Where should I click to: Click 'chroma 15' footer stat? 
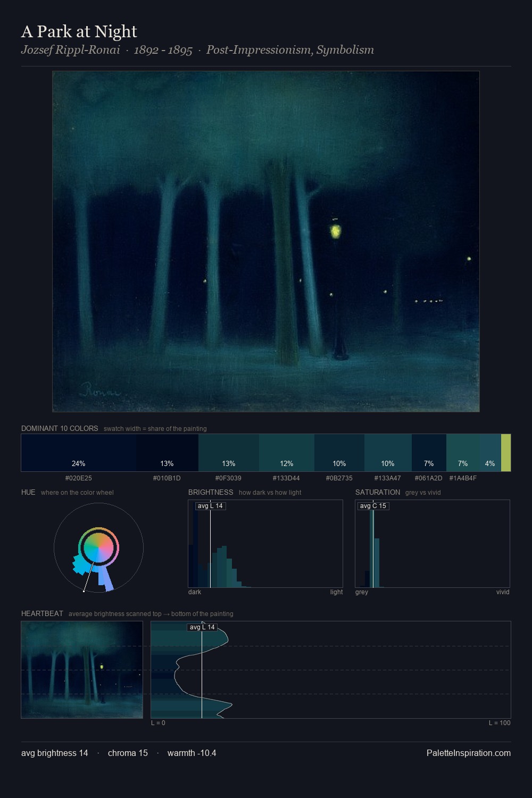click(128, 753)
